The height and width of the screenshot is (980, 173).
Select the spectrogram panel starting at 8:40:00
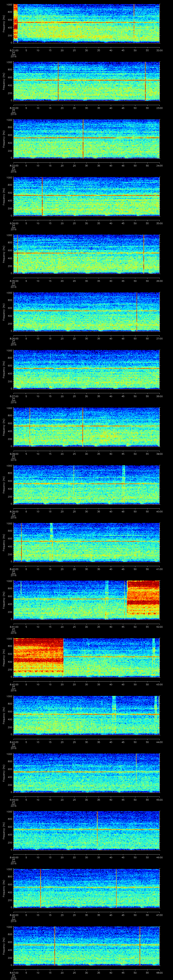(x=86, y=543)
